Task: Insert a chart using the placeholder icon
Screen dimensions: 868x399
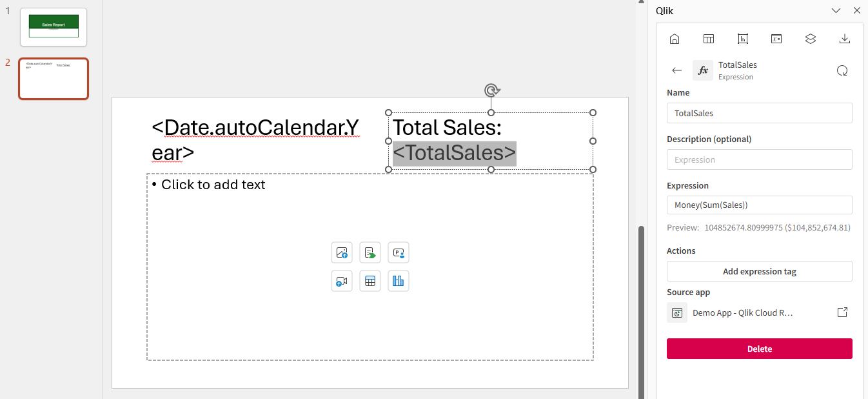Action: coord(399,281)
